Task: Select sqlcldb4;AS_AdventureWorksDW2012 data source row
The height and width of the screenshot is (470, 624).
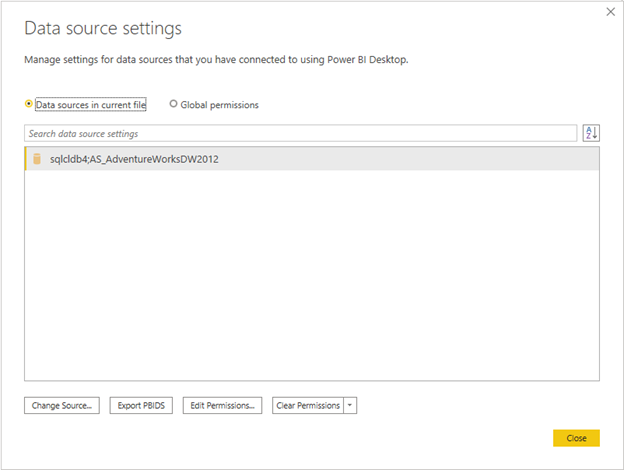Action: (x=312, y=159)
